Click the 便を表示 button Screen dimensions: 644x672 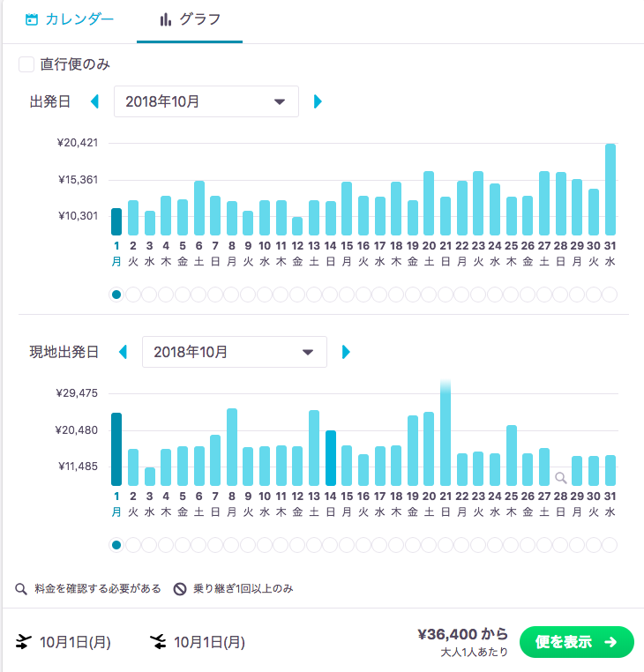tap(576, 641)
